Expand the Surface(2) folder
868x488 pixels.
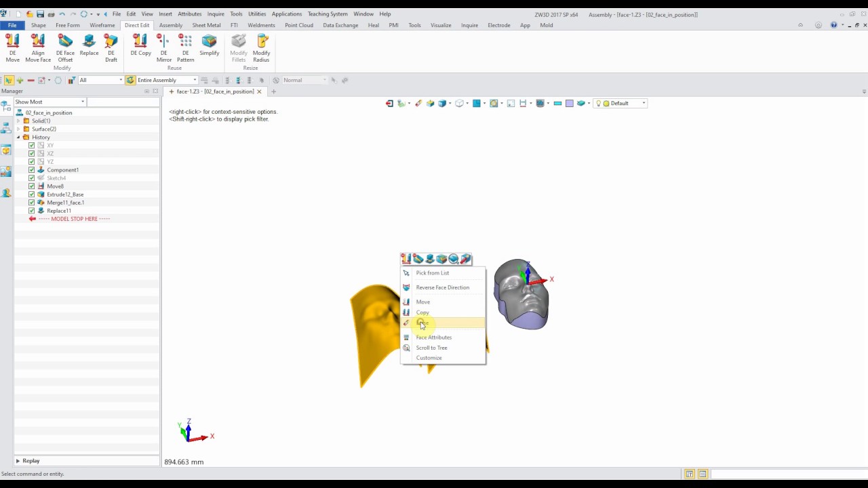(18, 129)
